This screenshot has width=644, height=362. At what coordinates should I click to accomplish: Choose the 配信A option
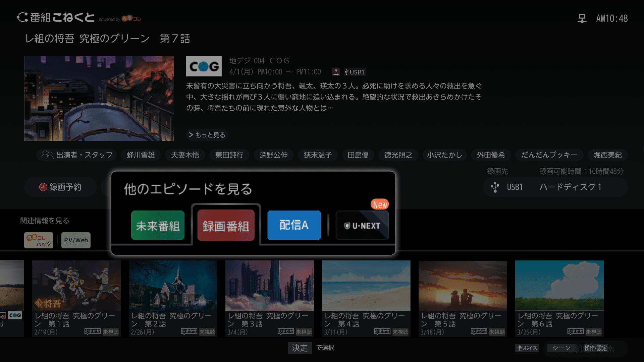point(294,225)
